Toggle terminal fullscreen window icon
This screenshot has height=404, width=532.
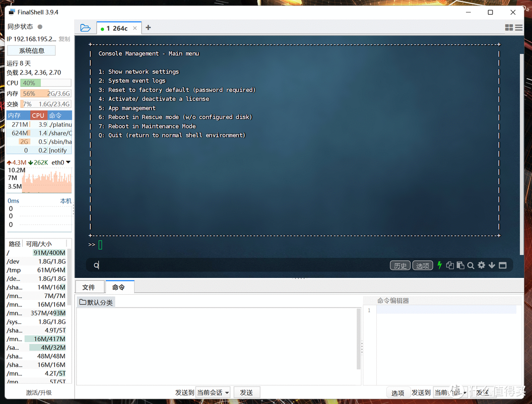(503, 265)
